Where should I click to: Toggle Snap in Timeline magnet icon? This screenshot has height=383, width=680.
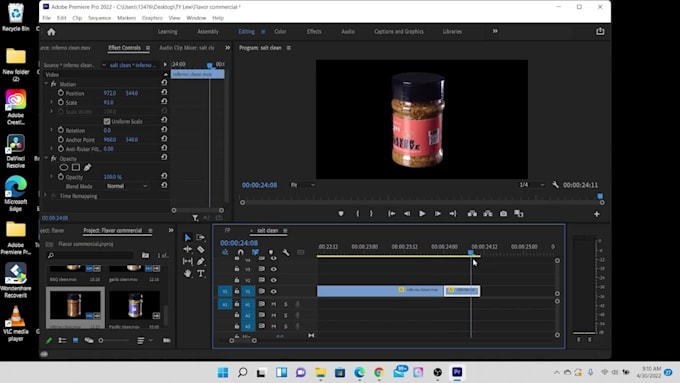(241, 252)
